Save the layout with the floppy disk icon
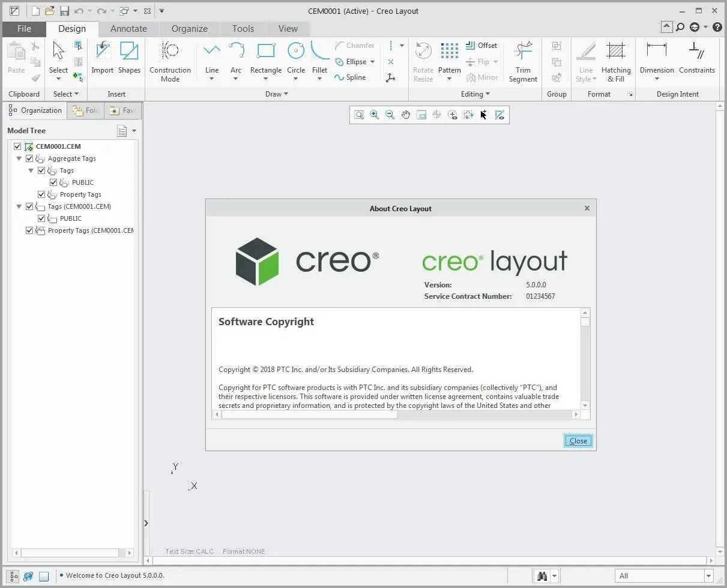 click(x=64, y=11)
